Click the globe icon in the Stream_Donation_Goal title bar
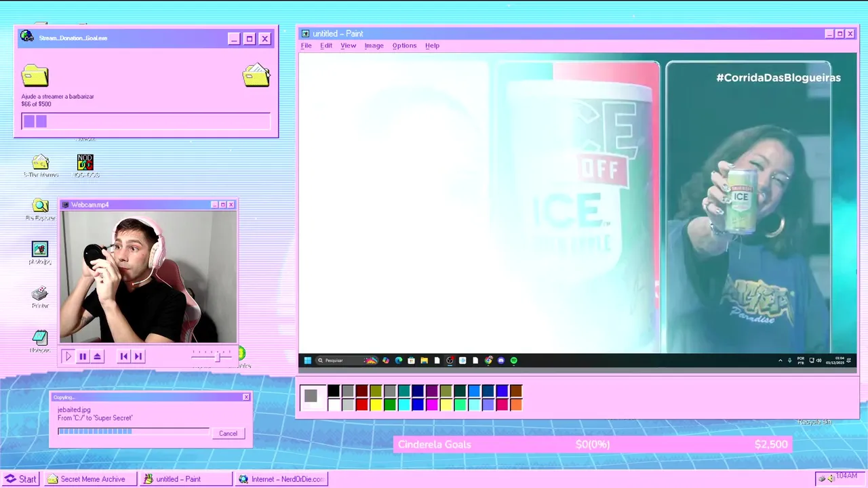This screenshot has height=488, width=868. tap(27, 37)
